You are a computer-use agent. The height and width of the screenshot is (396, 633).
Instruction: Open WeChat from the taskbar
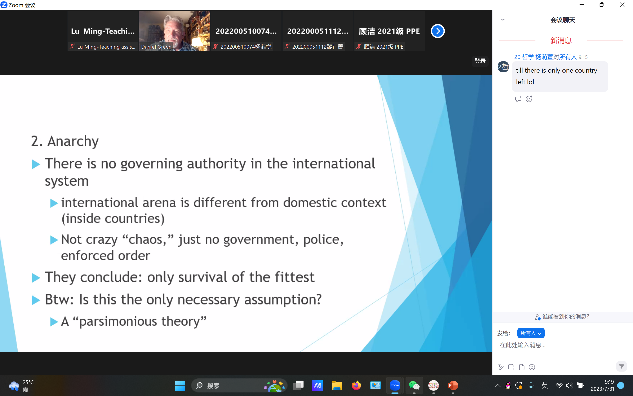coord(414,386)
